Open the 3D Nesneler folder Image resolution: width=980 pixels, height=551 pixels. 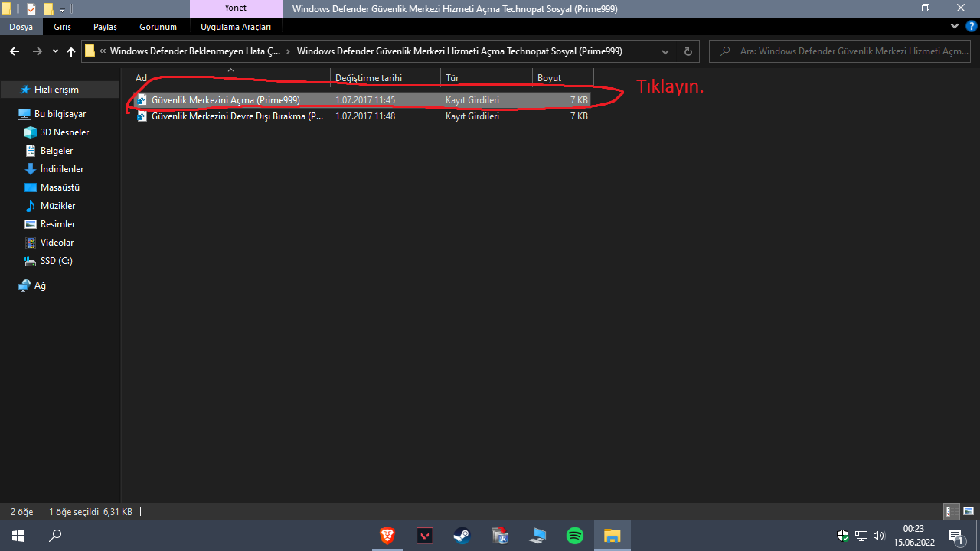(x=57, y=132)
